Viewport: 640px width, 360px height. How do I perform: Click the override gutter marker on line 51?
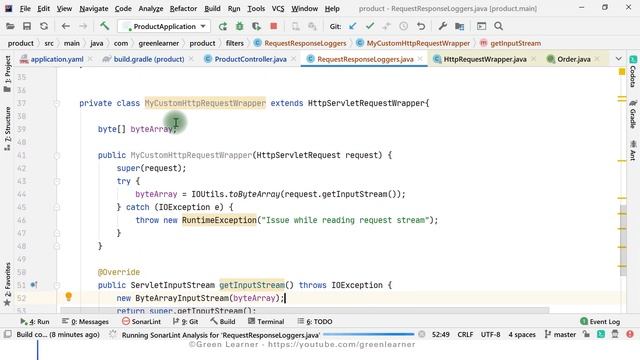tap(33, 285)
